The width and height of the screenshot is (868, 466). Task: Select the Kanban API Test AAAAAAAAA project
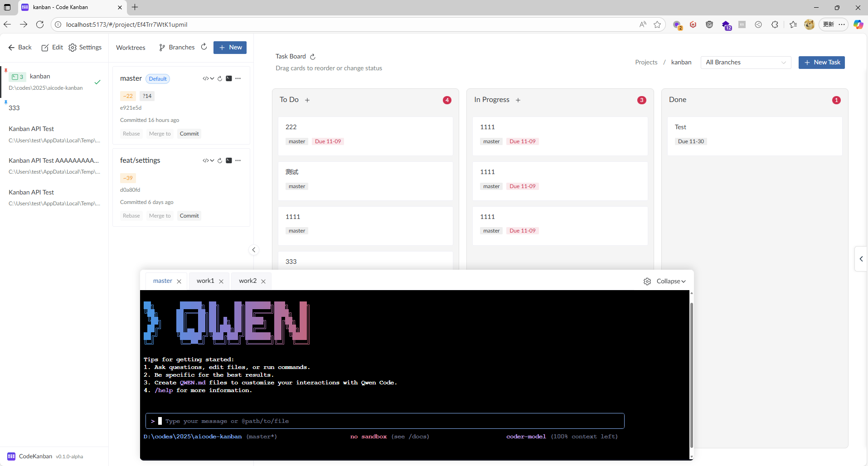[54, 165]
